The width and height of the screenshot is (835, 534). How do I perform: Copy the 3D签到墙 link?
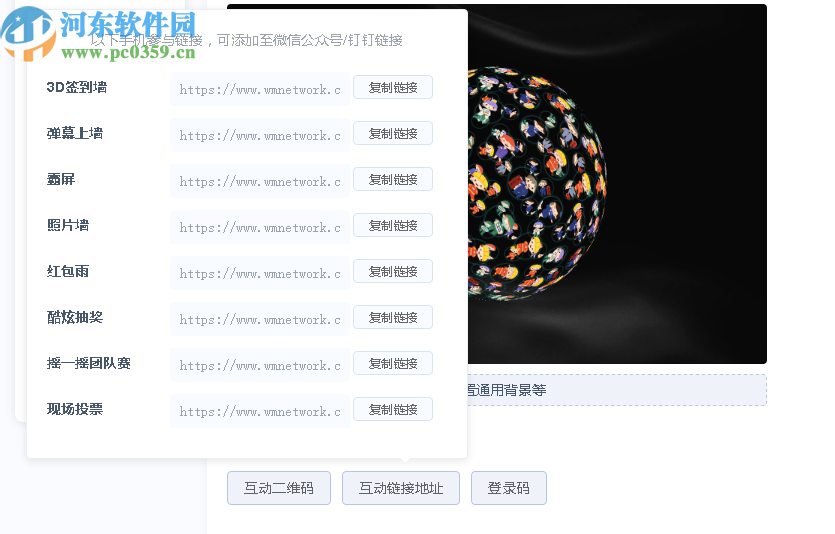[393, 87]
